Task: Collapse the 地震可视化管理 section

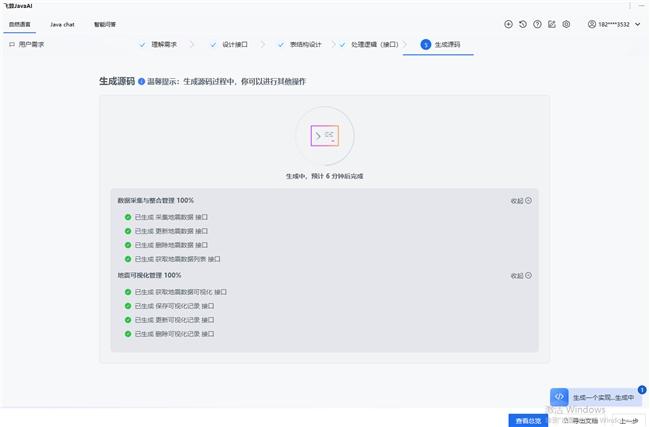Action: [521, 276]
